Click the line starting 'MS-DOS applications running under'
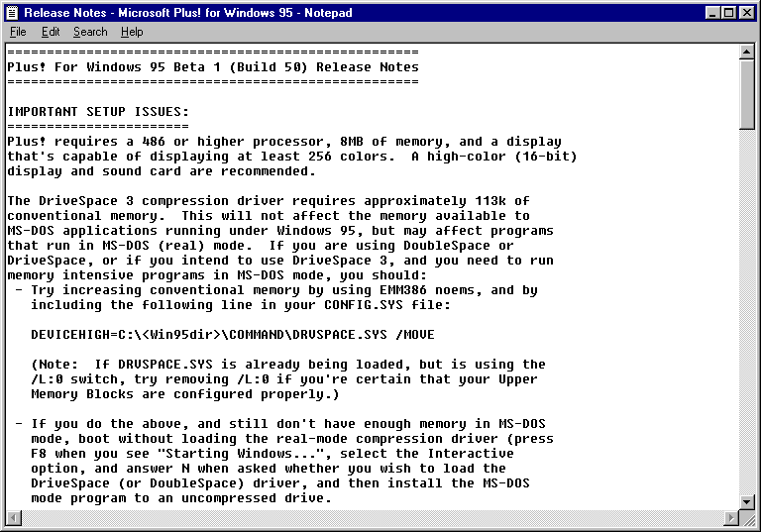761x532 pixels. pos(280,231)
